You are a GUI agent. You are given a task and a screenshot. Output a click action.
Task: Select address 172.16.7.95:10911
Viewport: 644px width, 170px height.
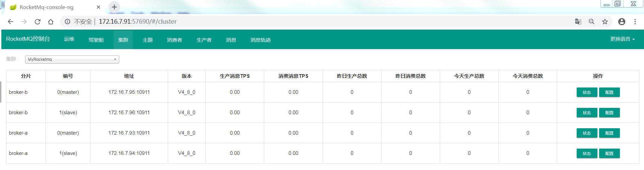(129, 92)
